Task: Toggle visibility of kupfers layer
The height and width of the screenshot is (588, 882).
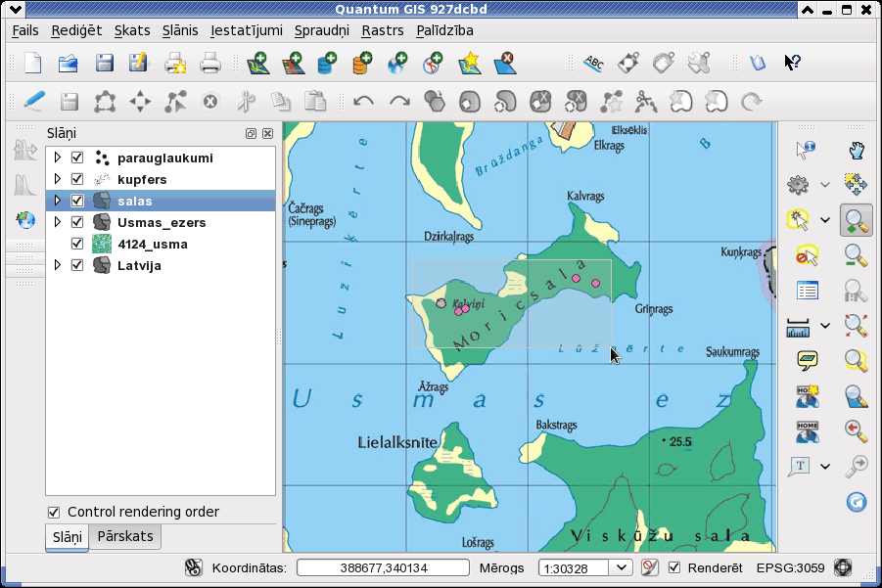Action: (x=77, y=179)
